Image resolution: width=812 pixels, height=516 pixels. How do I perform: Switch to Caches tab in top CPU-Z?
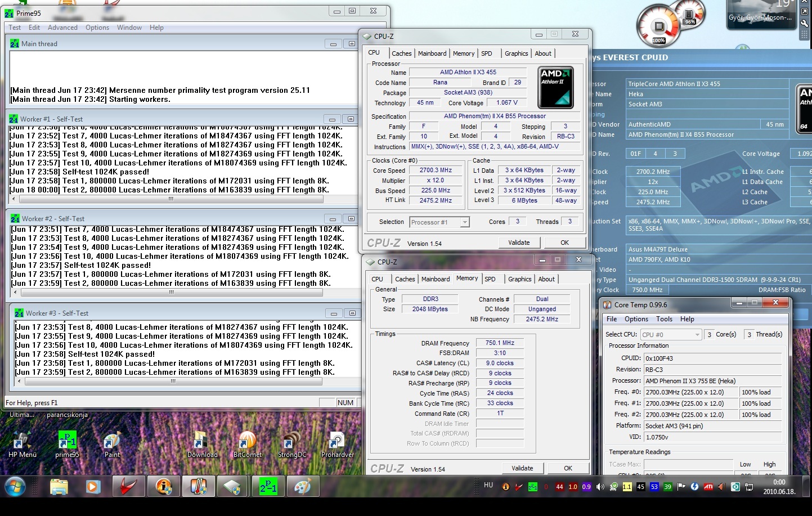402,53
